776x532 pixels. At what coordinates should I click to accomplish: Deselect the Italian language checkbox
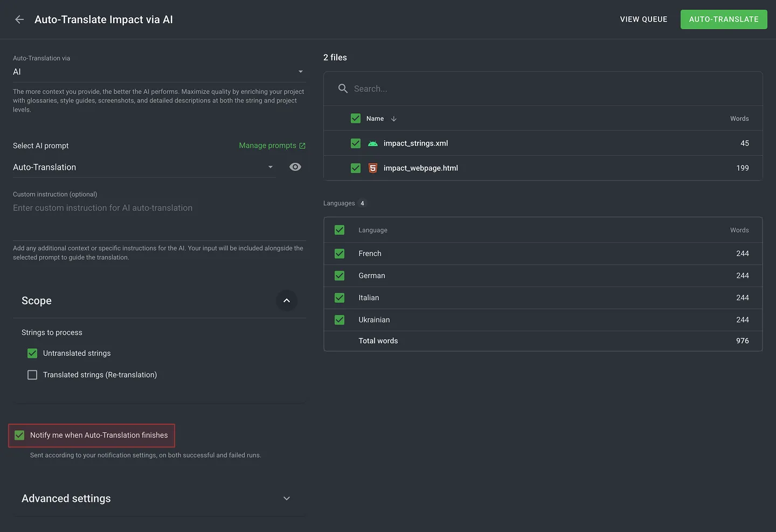[x=339, y=298]
